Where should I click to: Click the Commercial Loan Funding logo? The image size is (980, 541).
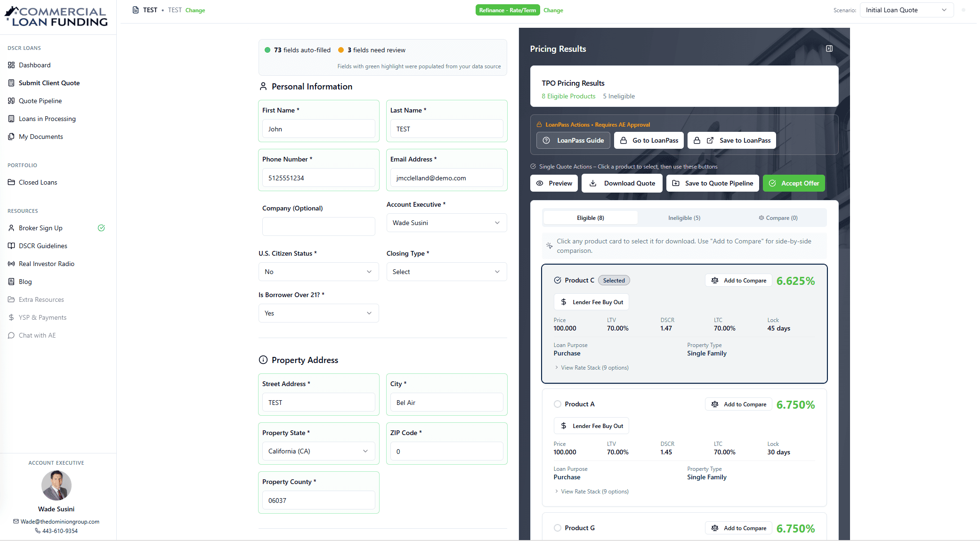[x=56, y=16]
